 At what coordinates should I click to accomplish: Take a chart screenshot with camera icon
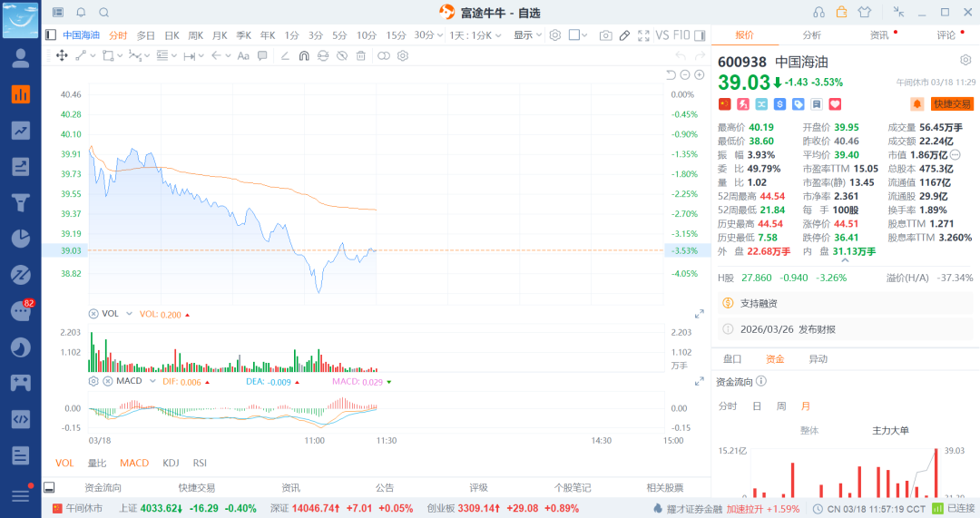pyautogui.click(x=605, y=35)
